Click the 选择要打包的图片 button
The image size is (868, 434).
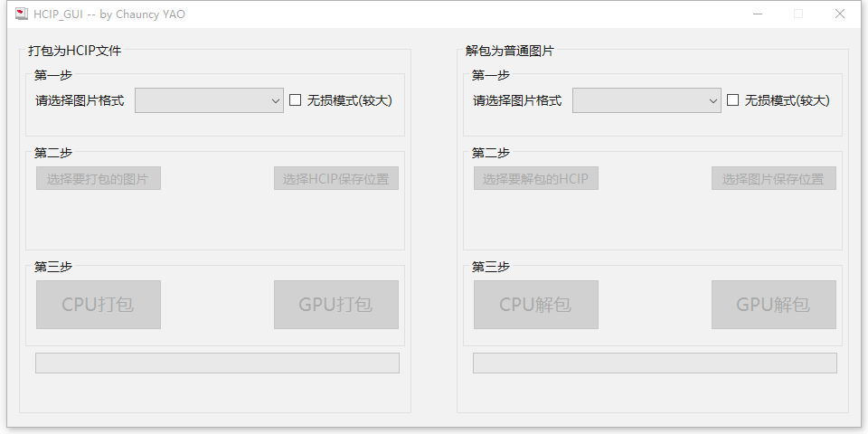coord(99,178)
